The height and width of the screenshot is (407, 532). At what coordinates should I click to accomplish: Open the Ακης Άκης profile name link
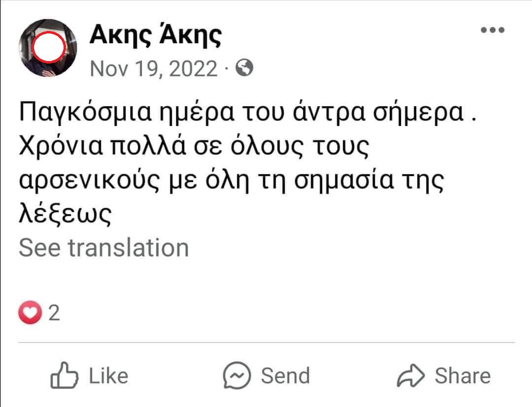tap(156, 36)
